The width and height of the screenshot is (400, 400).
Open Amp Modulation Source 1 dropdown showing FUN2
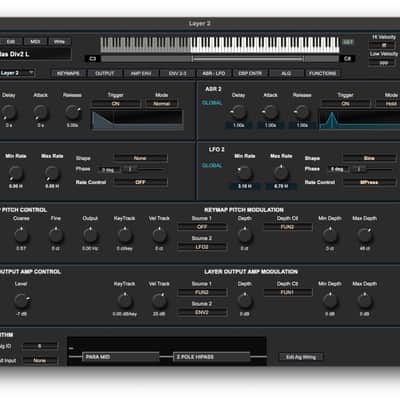point(202,292)
